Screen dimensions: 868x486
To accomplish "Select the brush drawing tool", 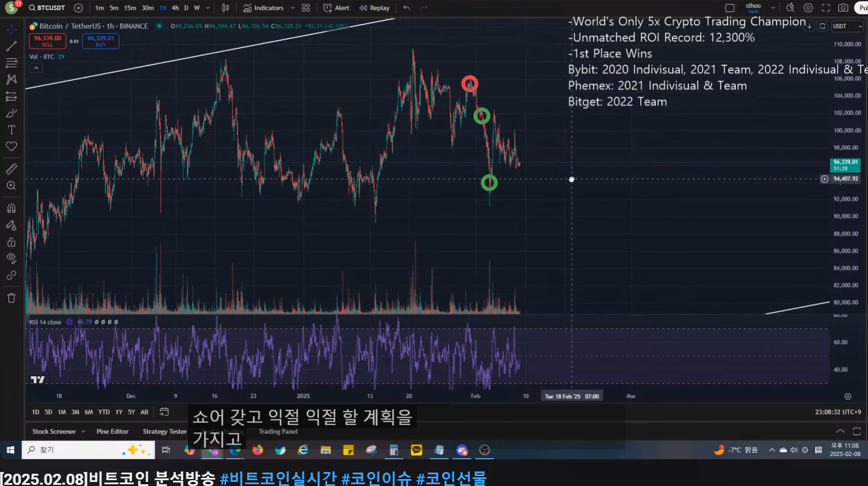I will [12, 114].
